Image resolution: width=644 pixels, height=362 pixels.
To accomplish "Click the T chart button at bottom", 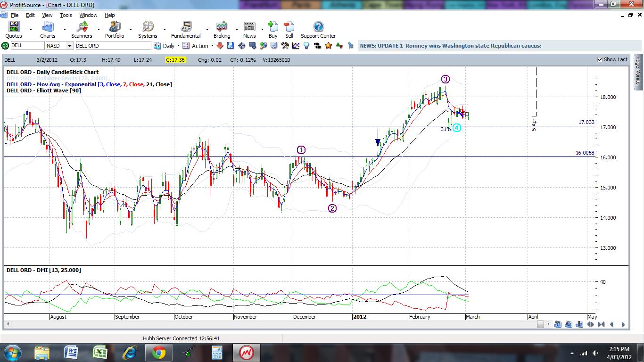I will pyautogui.click(x=558, y=324).
